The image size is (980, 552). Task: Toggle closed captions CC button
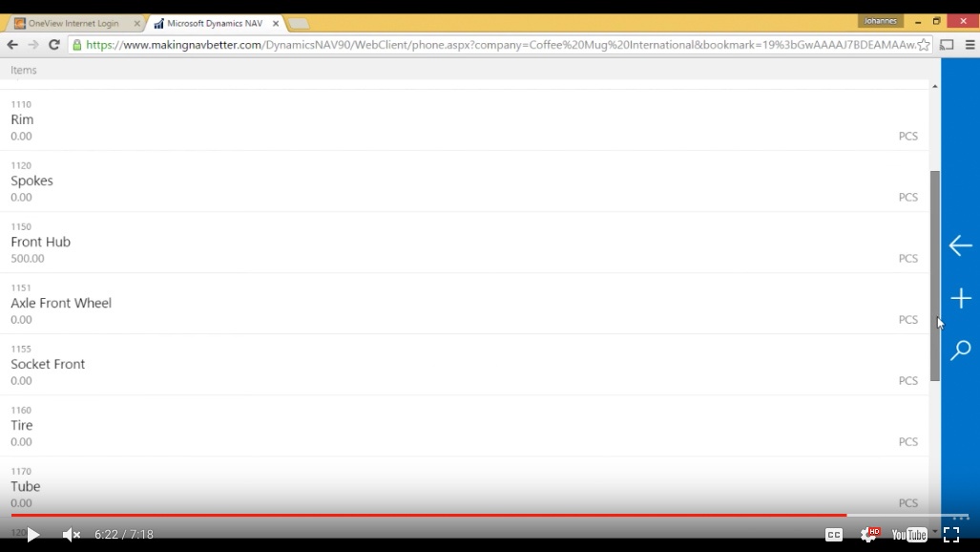coord(834,535)
